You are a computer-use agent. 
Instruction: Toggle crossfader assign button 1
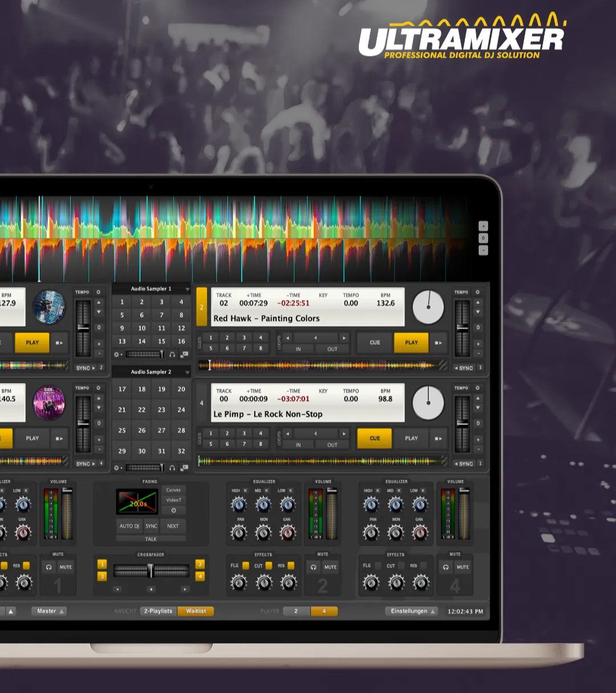point(102,564)
